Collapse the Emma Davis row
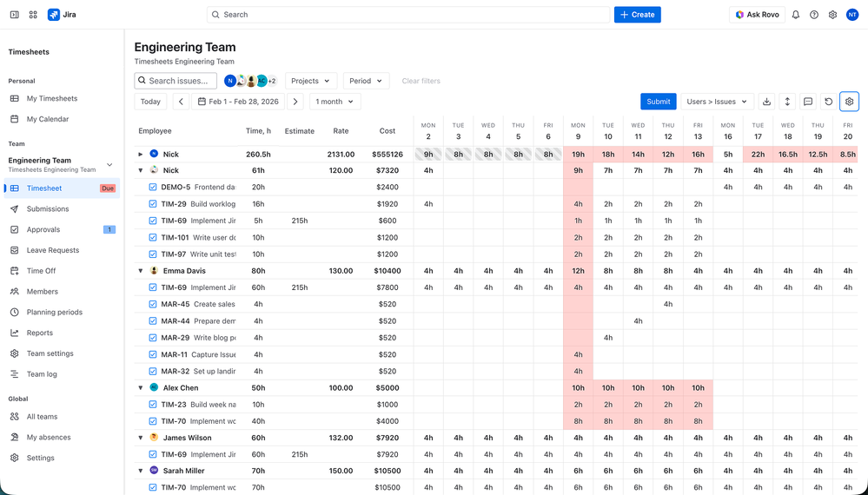Viewport: 868px width, 495px height. tap(141, 271)
